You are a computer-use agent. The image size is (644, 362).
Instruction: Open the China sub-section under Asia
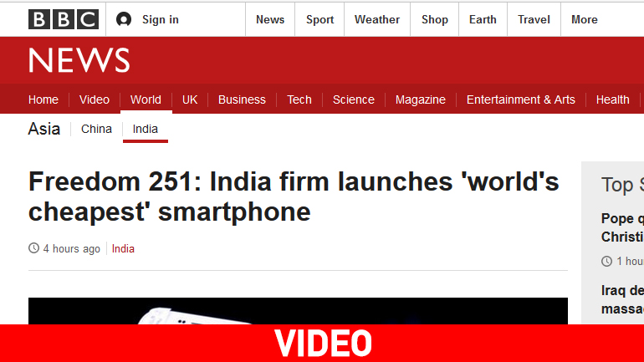click(96, 129)
